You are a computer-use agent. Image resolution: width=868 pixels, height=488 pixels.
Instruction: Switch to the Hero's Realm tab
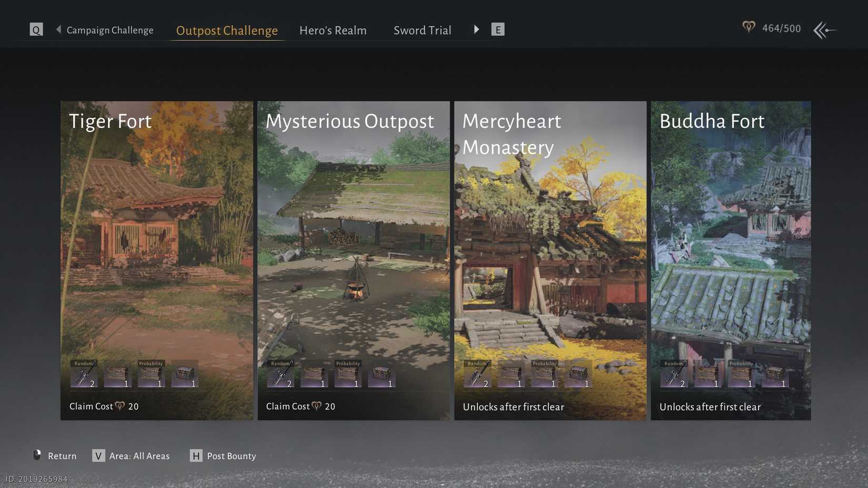click(x=332, y=30)
